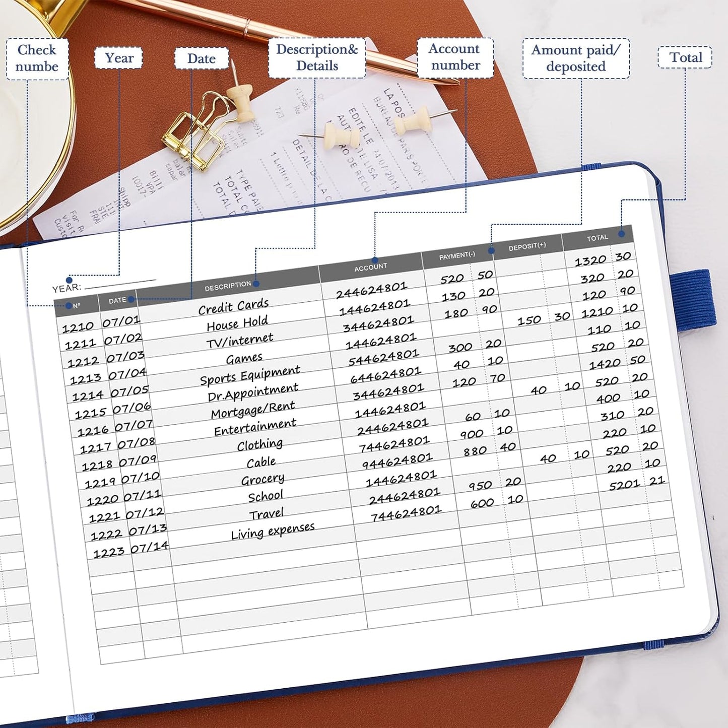The width and height of the screenshot is (728, 728).
Task: Click the final total 5201
Action: click(624, 485)
